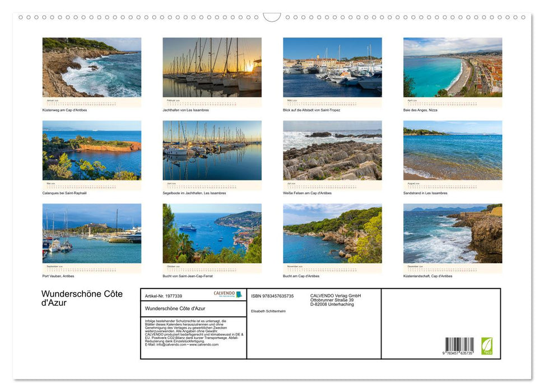Screen dimensions: 544x392
Task: Click the author name Elisabeth Schittenhelm
Action: [x=268, y=311]
